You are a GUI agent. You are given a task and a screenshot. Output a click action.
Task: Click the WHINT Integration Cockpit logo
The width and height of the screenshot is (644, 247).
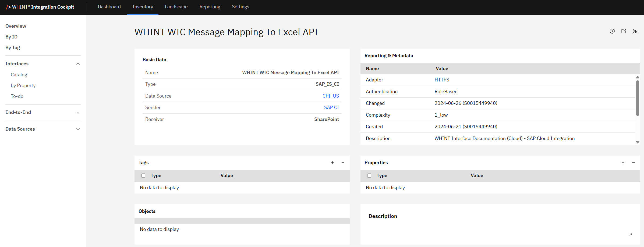tap(40, 7)
